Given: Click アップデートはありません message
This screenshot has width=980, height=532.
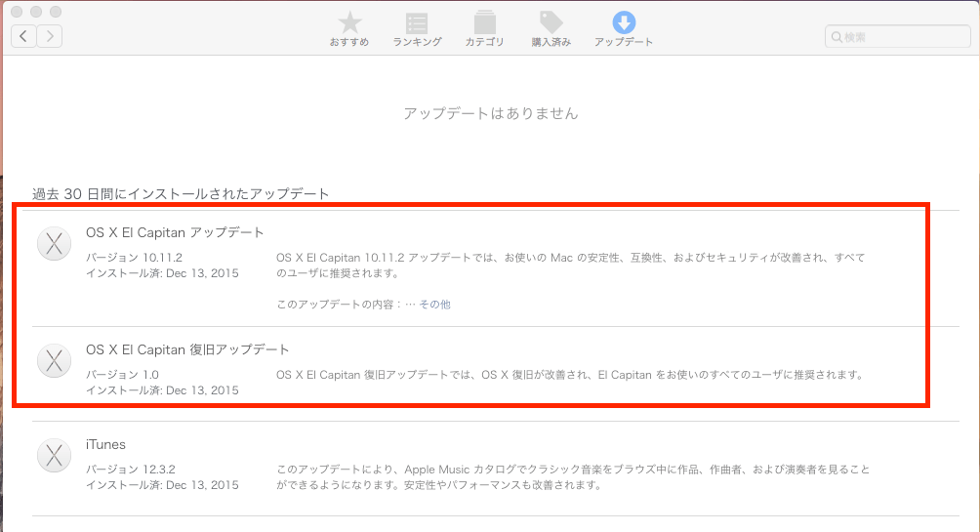Looking at the screenshot, I should (491, 113).
